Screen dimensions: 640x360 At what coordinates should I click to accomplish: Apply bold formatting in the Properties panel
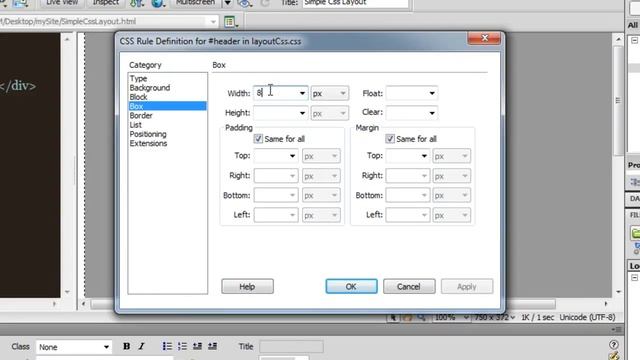(127, 347)
